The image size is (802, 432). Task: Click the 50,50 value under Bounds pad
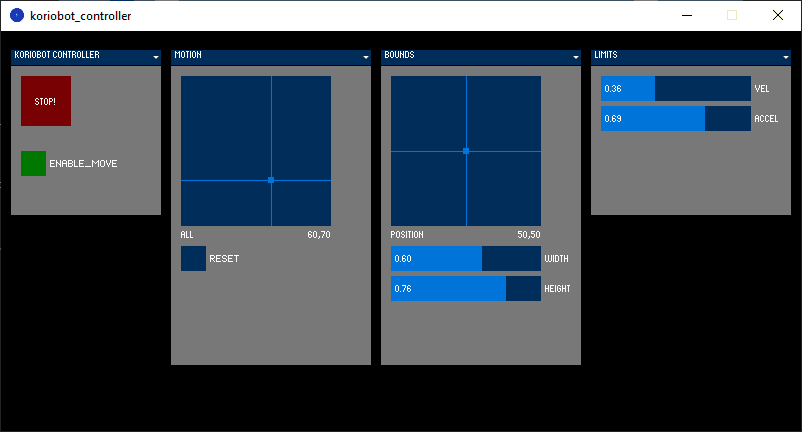(528, 235)
